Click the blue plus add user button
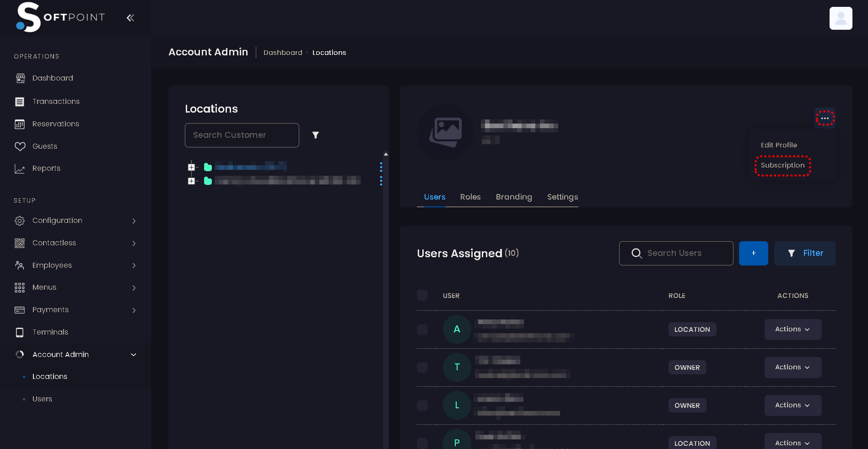Viewport: 868px width, 449px height. 753,253
